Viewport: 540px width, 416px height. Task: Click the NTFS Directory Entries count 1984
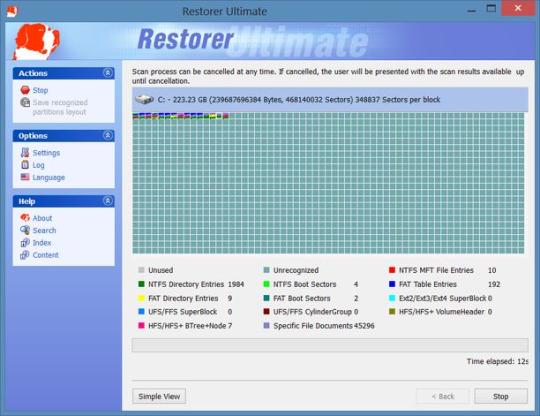(x=236, y=284)
